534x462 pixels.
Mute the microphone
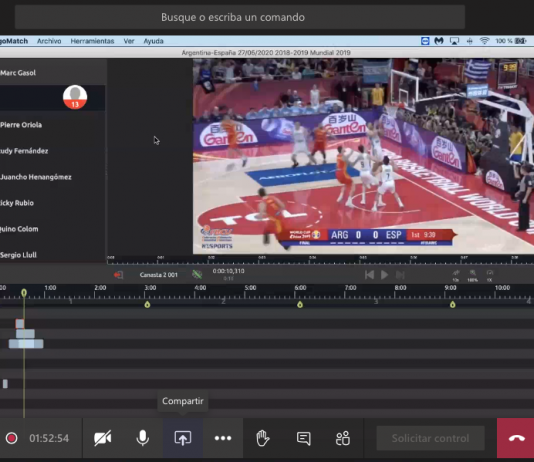[x=142, y=438]
